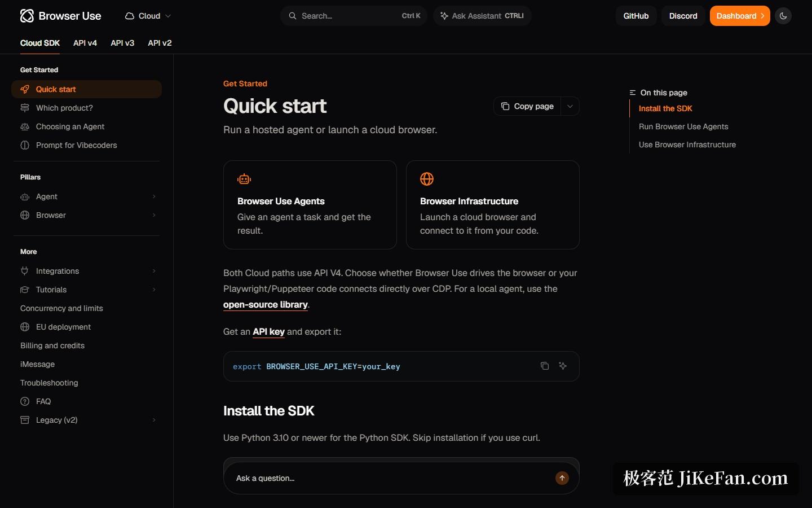Expand the Tutorials chevron
Viewport: 812px width, 508px height.
tap(154, 290)
